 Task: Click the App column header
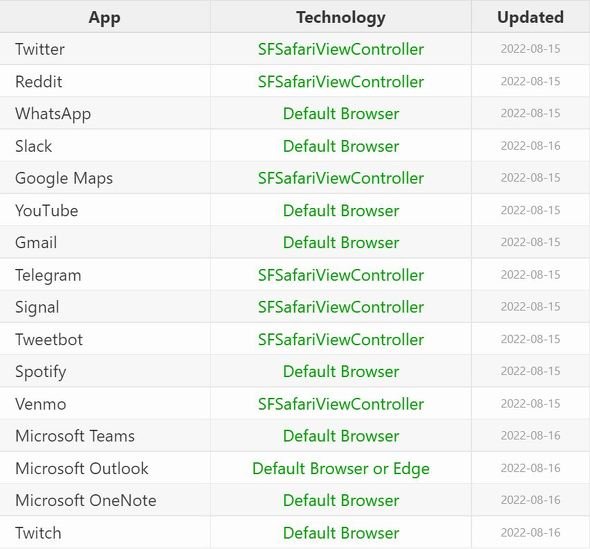coord(105,17)
